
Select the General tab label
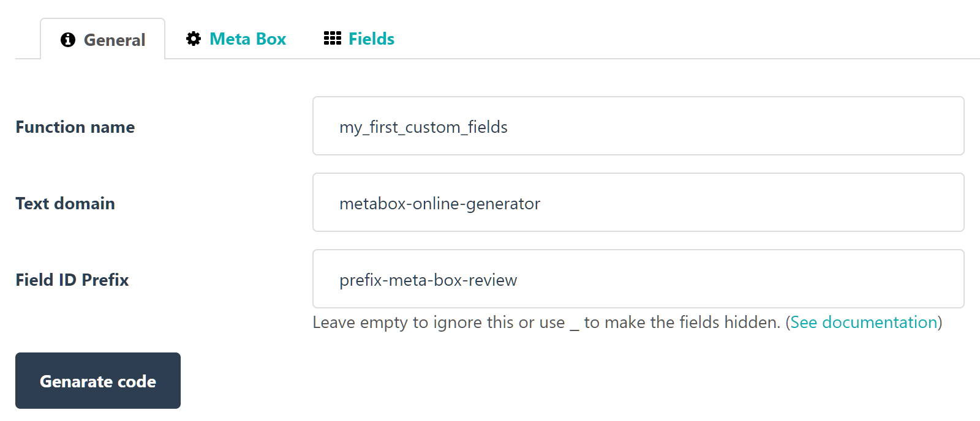coord(115,40)
